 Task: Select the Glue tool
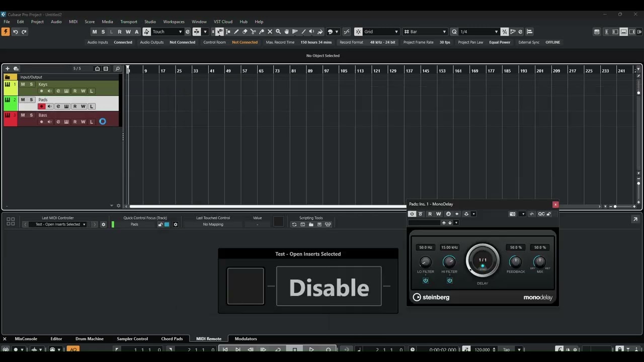(x=262, y=32)
